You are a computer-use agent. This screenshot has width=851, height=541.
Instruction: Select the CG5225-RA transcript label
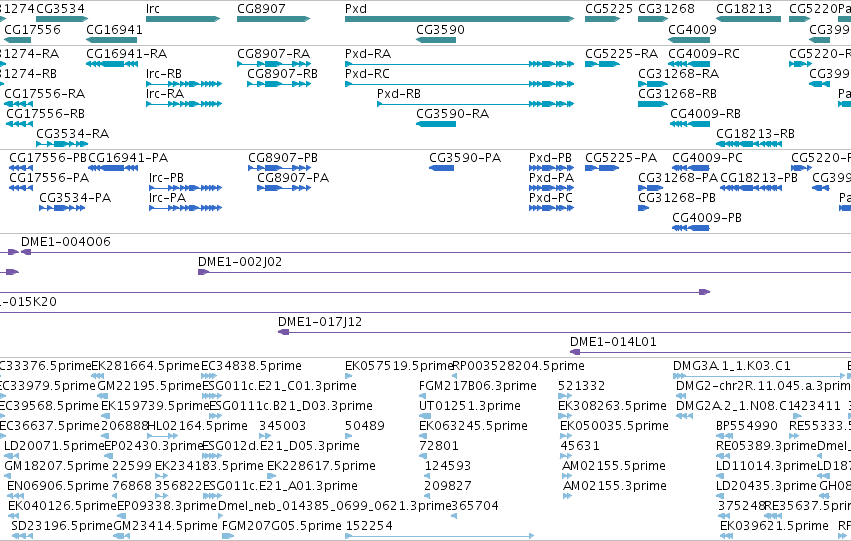click(x=621, y=54)
